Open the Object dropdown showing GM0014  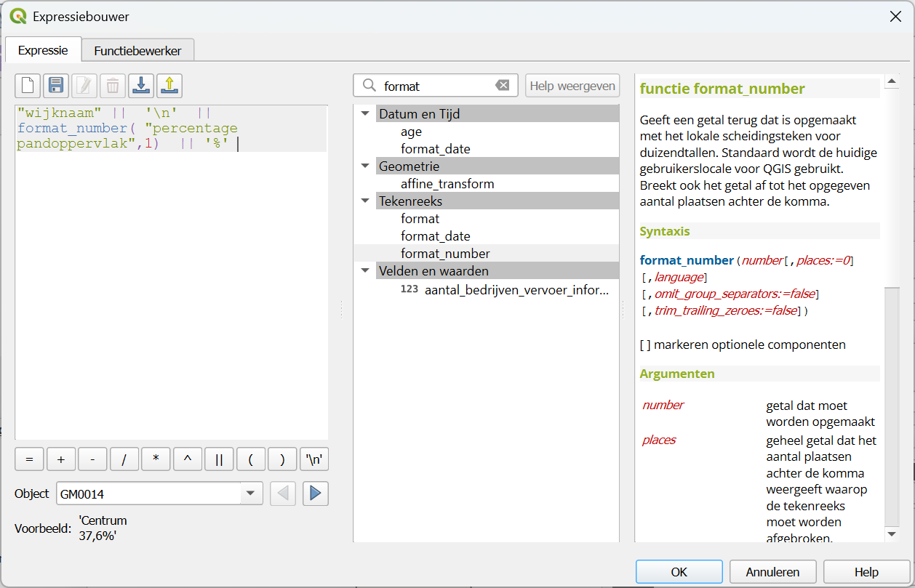250,494
